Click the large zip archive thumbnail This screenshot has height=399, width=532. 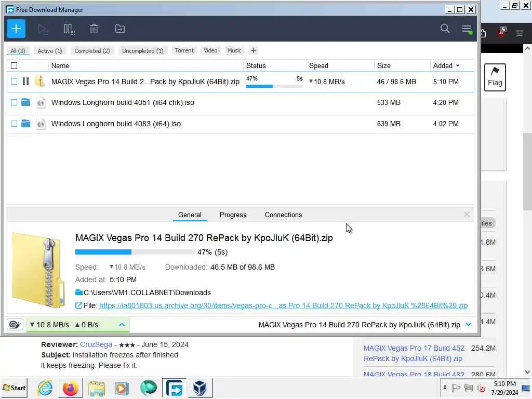(x=38, y=270)
